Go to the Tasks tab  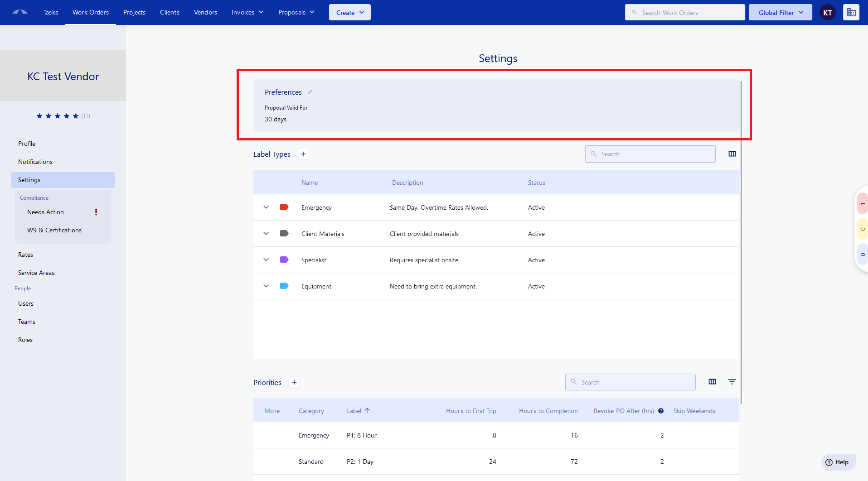pos(51,12)
